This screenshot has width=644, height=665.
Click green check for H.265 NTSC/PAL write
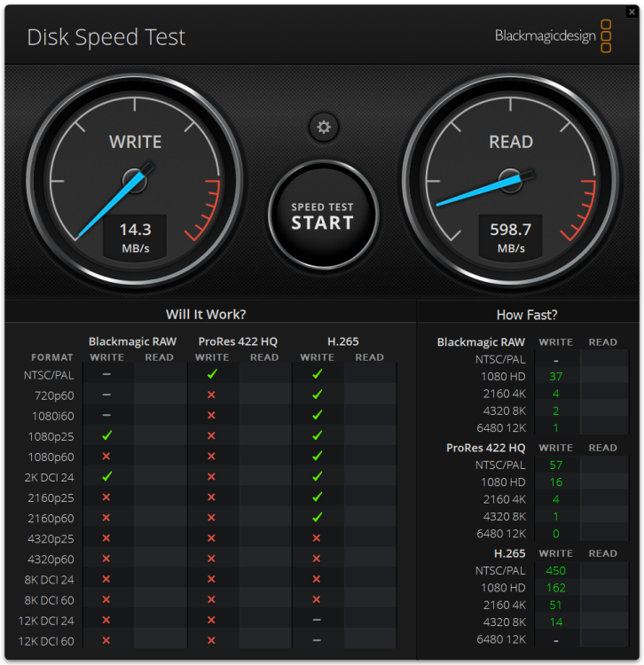(317, 374)
